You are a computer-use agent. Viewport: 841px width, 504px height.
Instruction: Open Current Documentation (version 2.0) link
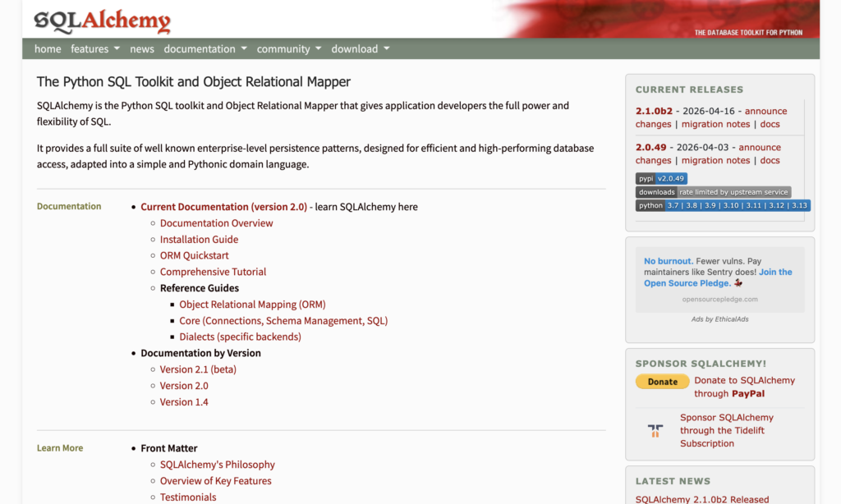click(223, 207)
